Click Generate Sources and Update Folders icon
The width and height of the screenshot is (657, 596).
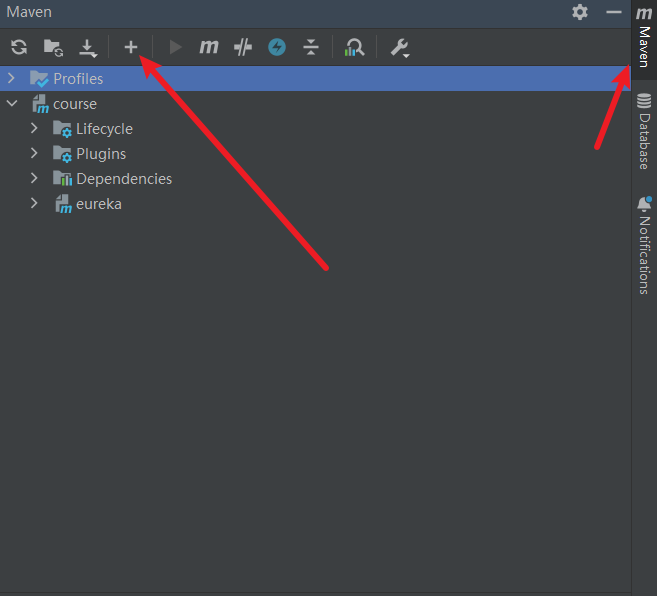[53, 47]
